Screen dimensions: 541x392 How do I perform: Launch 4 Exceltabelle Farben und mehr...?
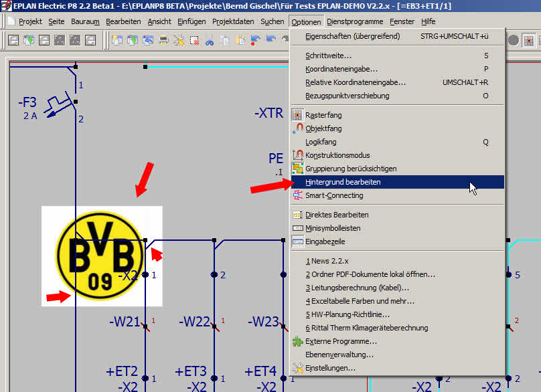click(x=398, y=301)
